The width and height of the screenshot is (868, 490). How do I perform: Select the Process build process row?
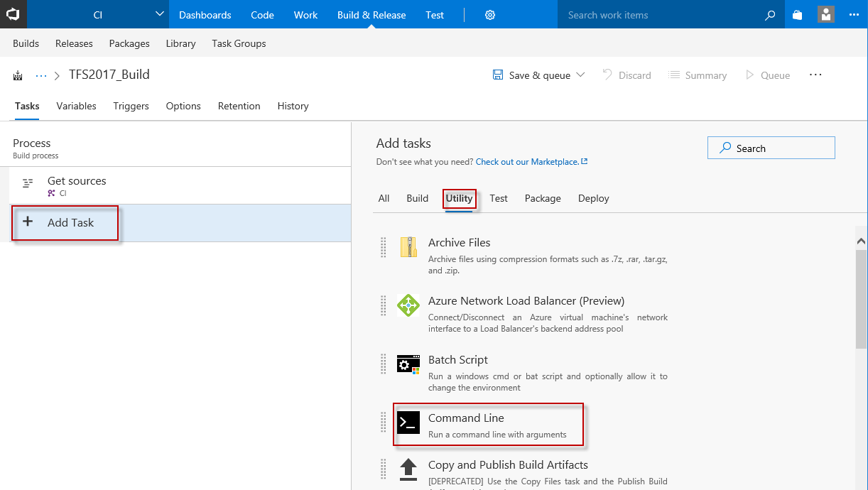(x=175, y=148)
